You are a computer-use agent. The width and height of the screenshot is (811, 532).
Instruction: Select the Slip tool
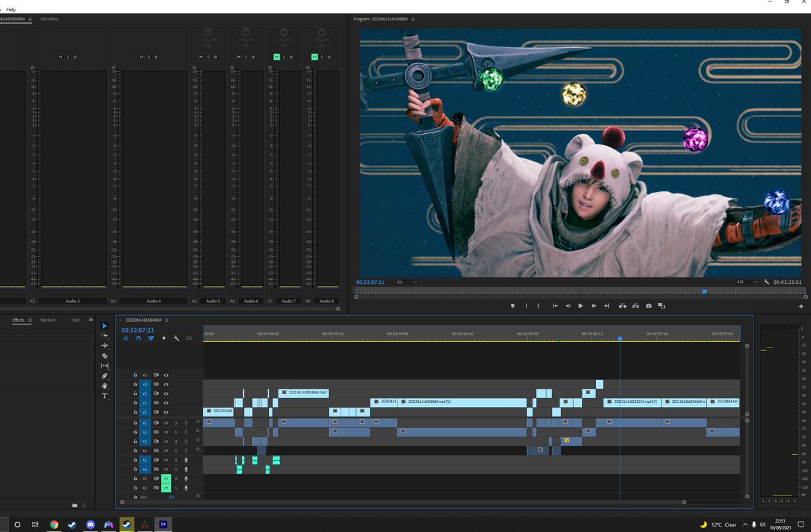pos(105,366)
